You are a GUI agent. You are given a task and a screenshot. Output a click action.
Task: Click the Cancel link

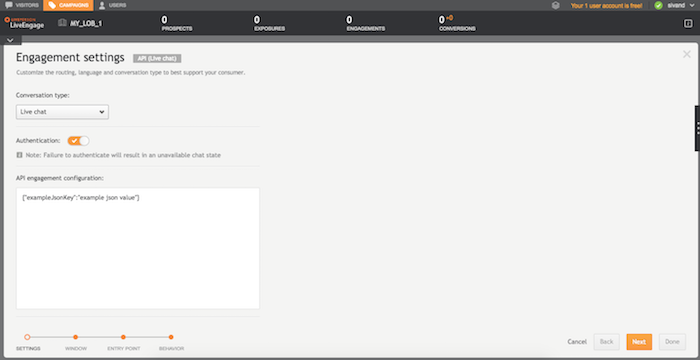[577, 342]
